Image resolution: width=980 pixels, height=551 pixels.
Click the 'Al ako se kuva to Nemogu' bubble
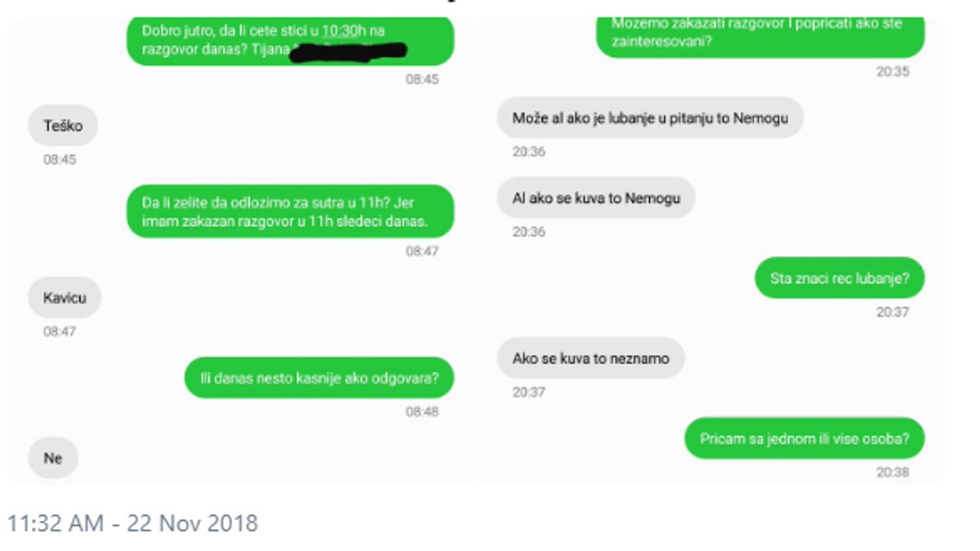pyautogui.click(x=596, y=198)
